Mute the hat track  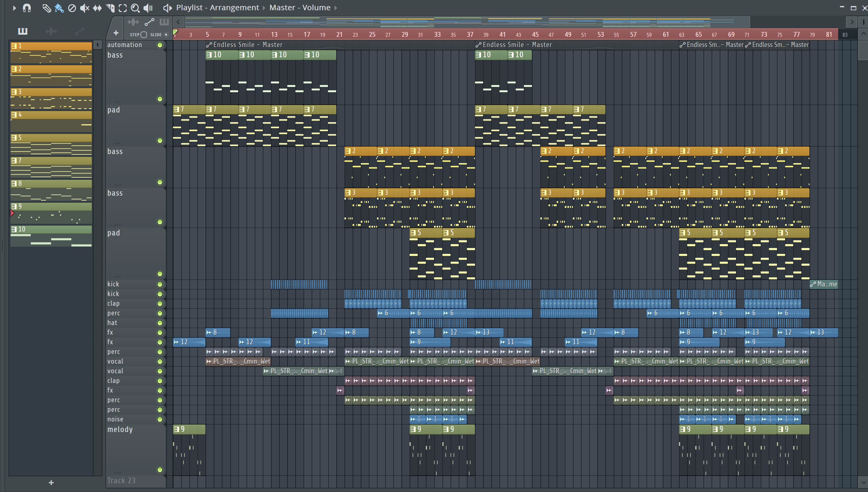point(160,323)
